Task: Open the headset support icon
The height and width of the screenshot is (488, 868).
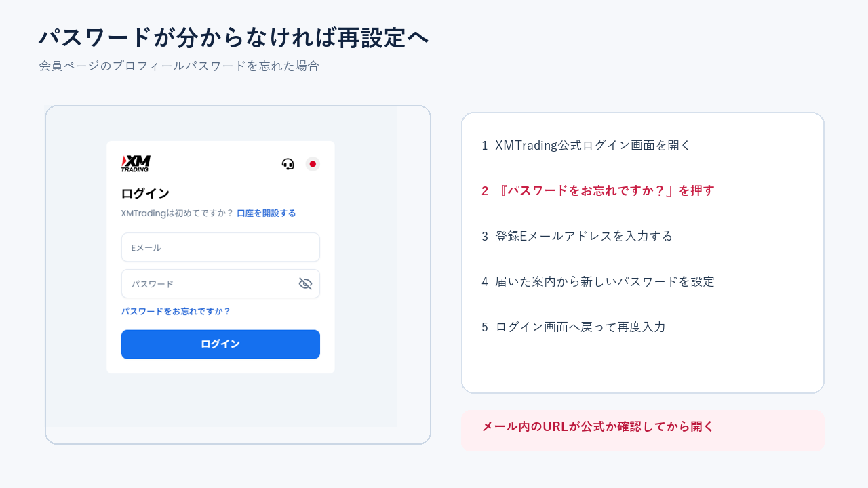Action: (x=288, y=164)
